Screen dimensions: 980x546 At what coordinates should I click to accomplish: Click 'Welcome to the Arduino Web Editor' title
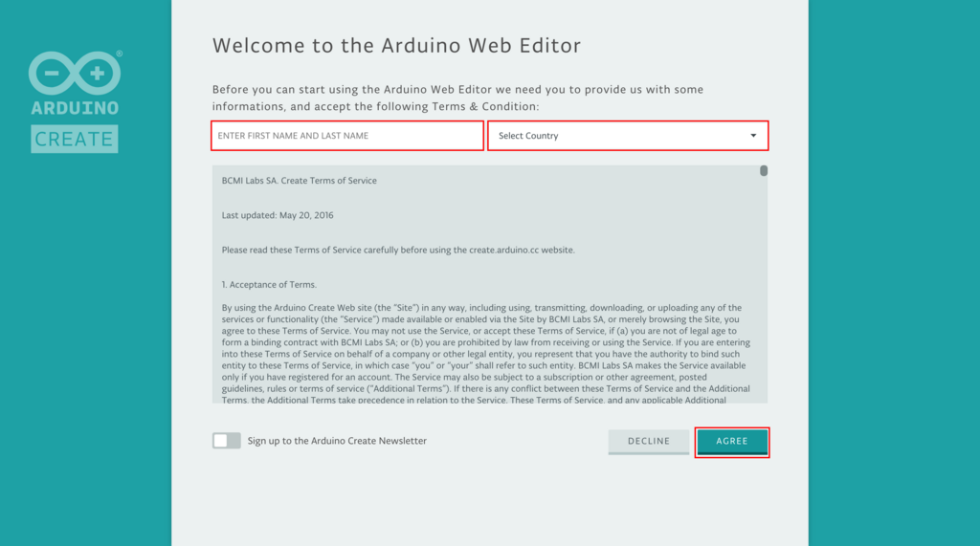coord(397,46)
